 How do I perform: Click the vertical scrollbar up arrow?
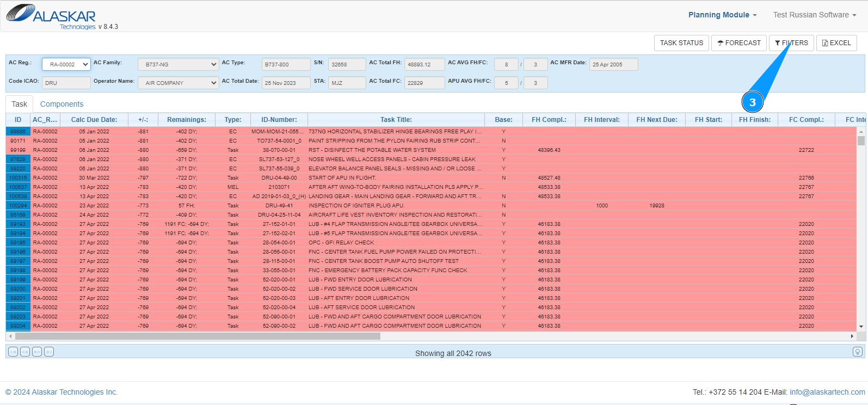point(861,132)
